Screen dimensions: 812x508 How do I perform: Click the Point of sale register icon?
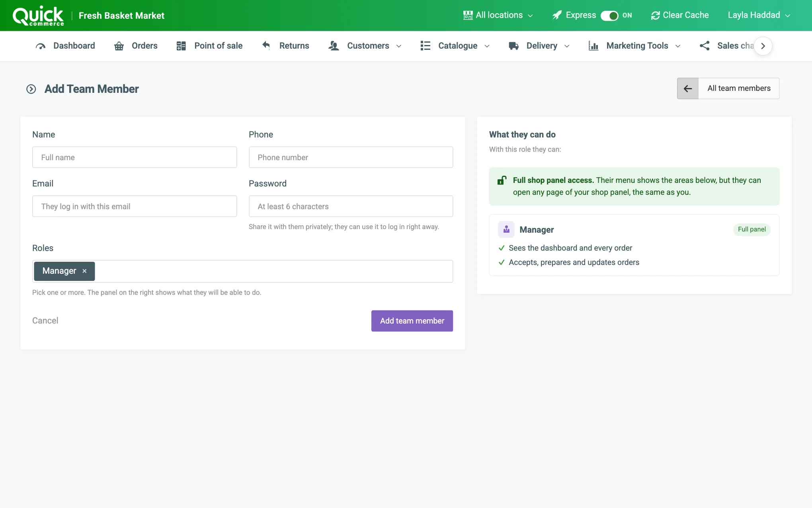click(x=181, y=46)
